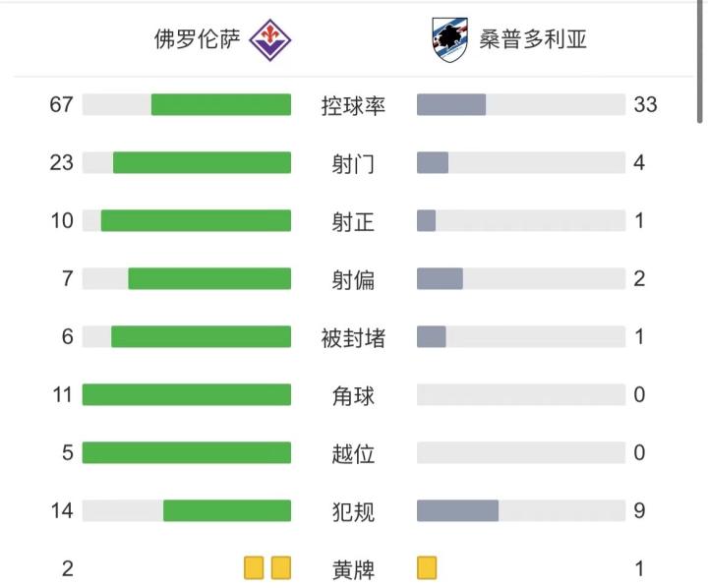Click the 控球率 stat label
The height and width of the screenshot is (588, 708).
354,105
